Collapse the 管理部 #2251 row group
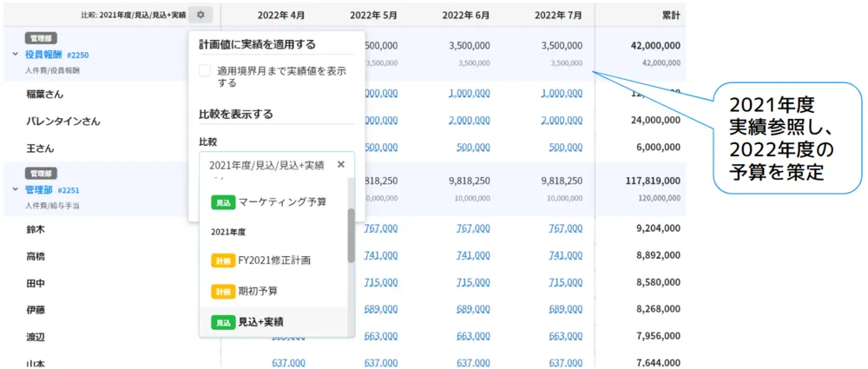 15,189
